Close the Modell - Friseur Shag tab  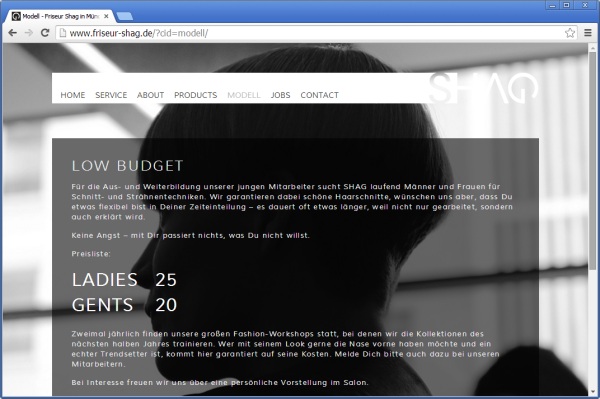[106, 16]
